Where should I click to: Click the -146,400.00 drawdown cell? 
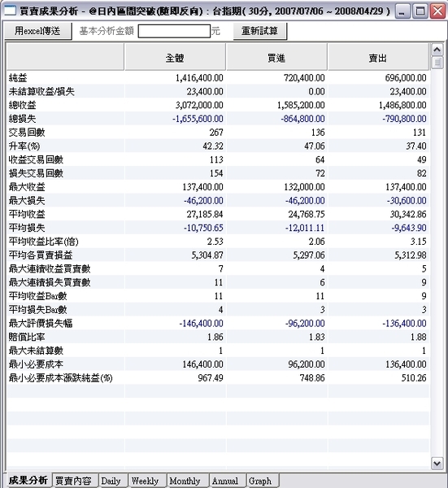pyautogui.click(x=202, y=324)
